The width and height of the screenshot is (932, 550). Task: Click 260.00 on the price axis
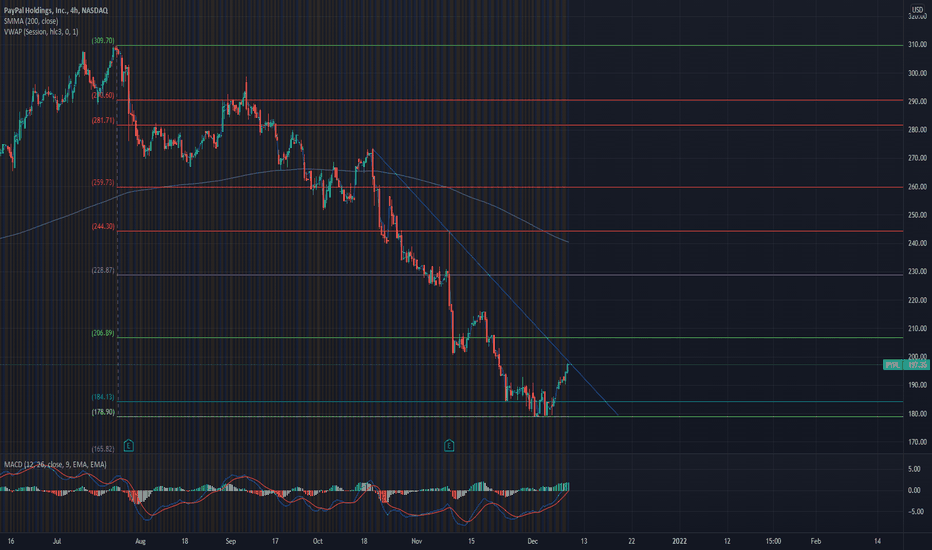pos(917,187)
